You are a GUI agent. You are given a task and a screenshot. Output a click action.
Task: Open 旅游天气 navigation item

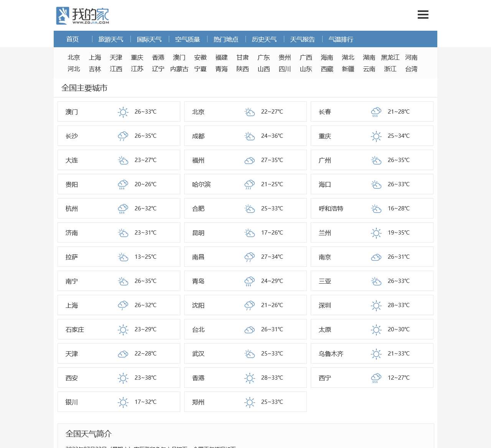pyautogui.click(x=111, y=39)
